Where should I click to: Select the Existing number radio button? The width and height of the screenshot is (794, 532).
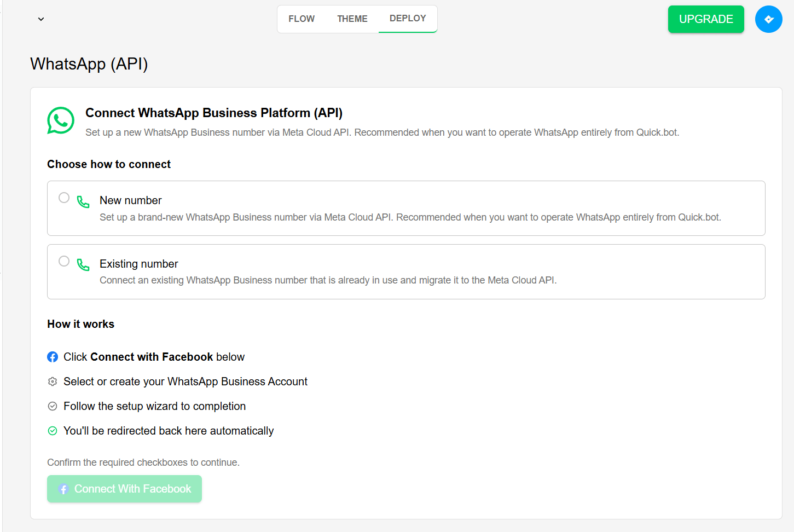tap(64, 261)
